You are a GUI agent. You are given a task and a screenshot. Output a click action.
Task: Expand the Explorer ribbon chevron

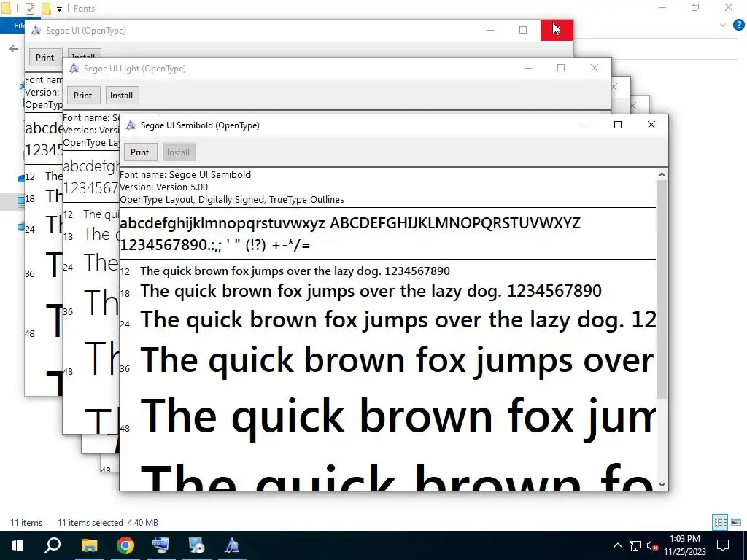pos(723,25)
